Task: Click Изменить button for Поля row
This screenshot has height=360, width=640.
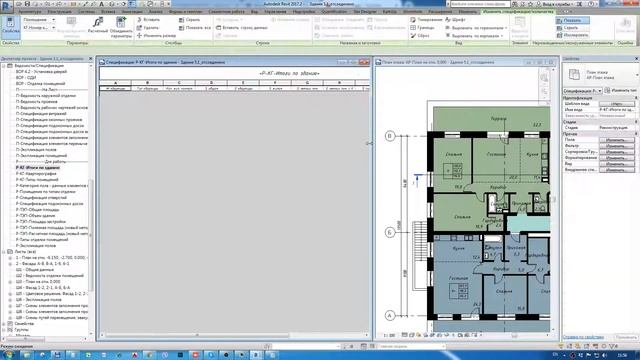Action: click(x=616, y=140)
